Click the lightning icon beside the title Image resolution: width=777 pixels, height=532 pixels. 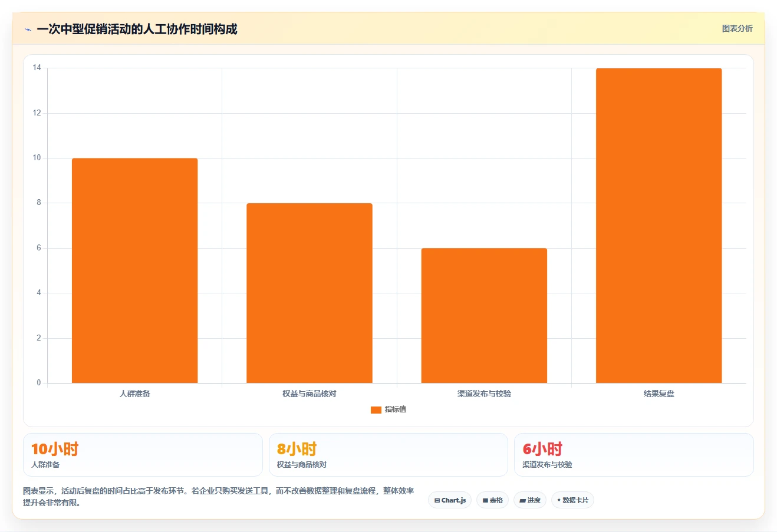point(28,29)
